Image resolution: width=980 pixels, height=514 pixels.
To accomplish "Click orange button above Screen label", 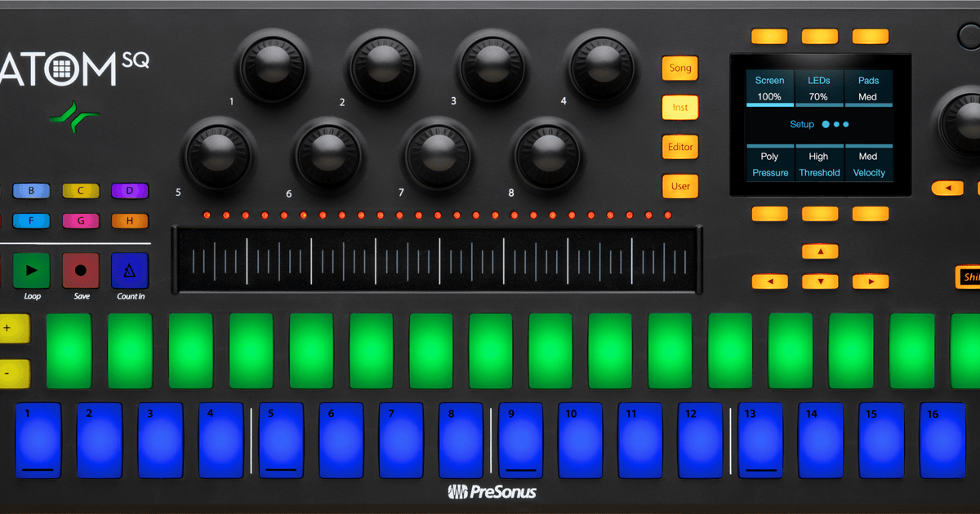I will 769,36.
